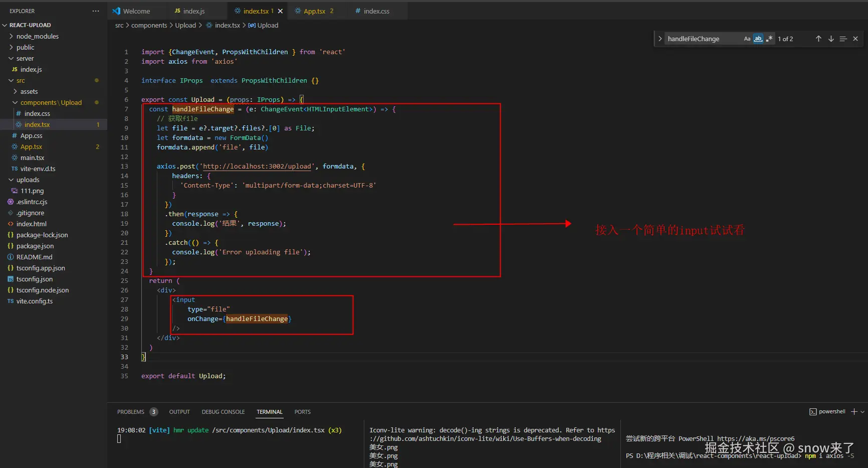Viewport: 868px width, 468px height.
Task: Open the PORTS panel tab
Action: coord(303,412)
